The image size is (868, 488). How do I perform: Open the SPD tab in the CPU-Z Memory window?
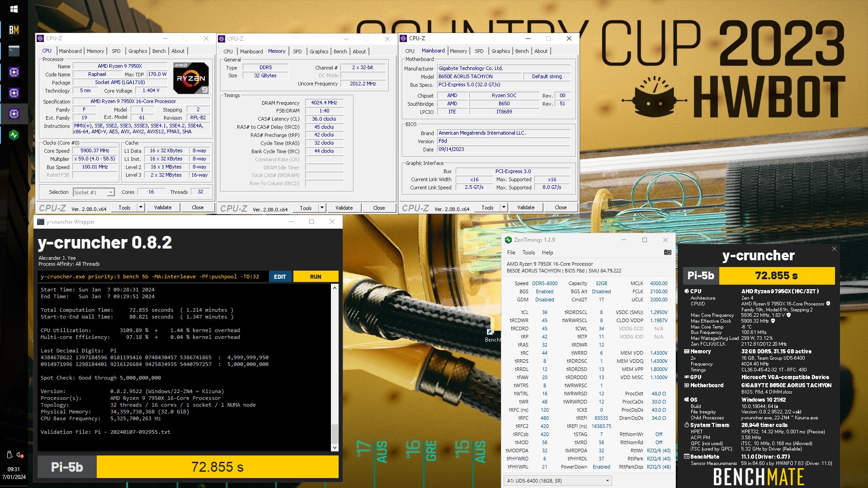297,52
